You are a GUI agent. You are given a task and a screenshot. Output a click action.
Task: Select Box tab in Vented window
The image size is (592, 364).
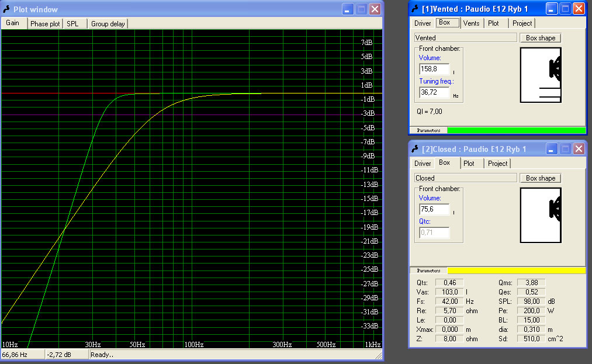pos(448,23)
